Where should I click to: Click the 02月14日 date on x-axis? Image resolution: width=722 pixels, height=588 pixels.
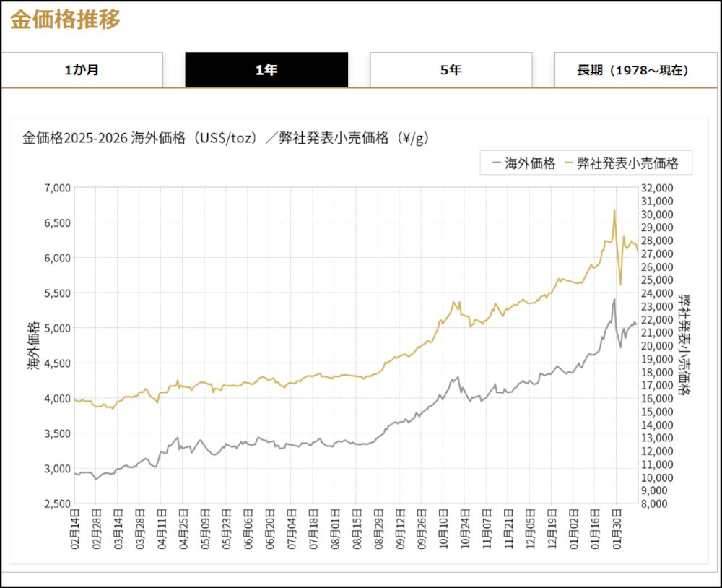75,531
